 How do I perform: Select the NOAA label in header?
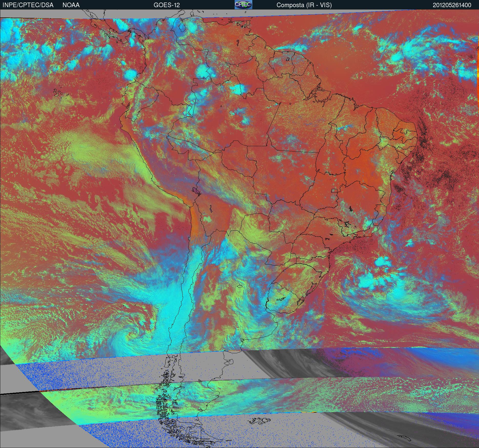point(71,5)
